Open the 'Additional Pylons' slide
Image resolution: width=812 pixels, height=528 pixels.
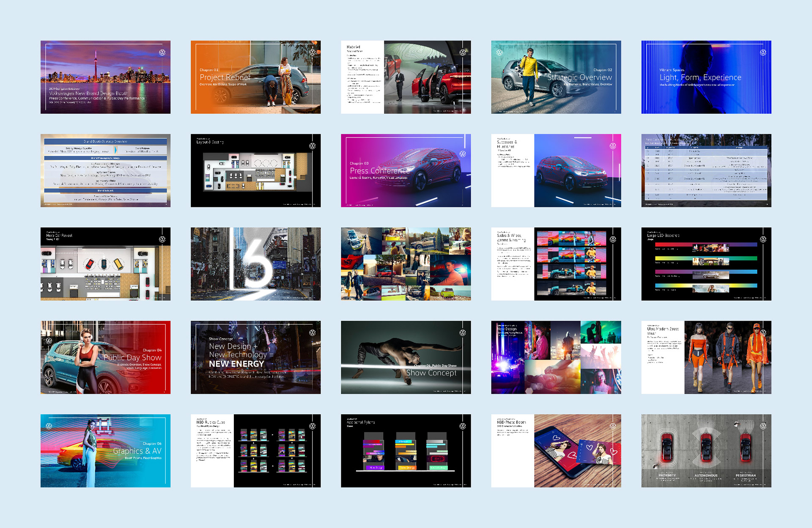[406, 451]
